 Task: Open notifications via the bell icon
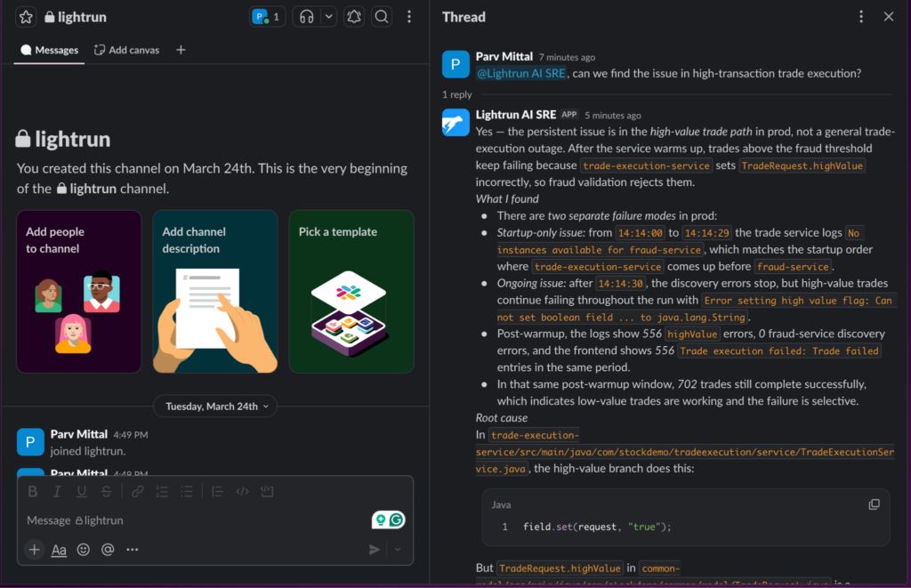pos(353,16)
